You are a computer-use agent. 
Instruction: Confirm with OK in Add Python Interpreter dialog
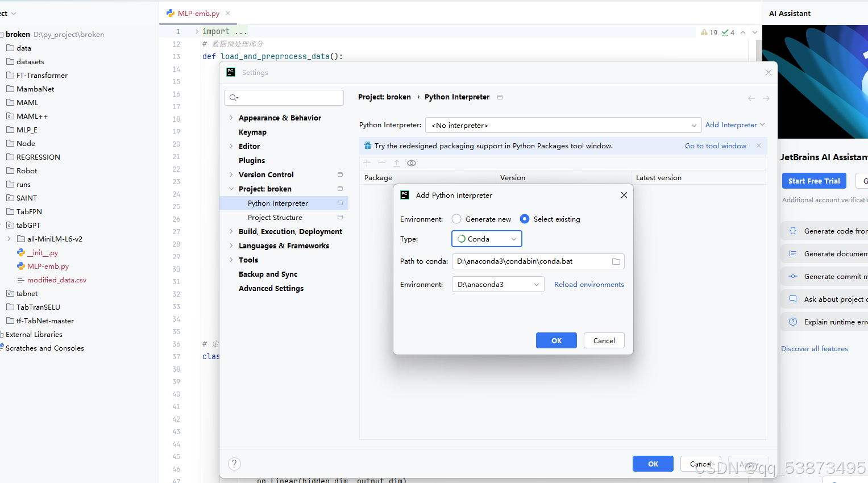(x=556, y=340)
